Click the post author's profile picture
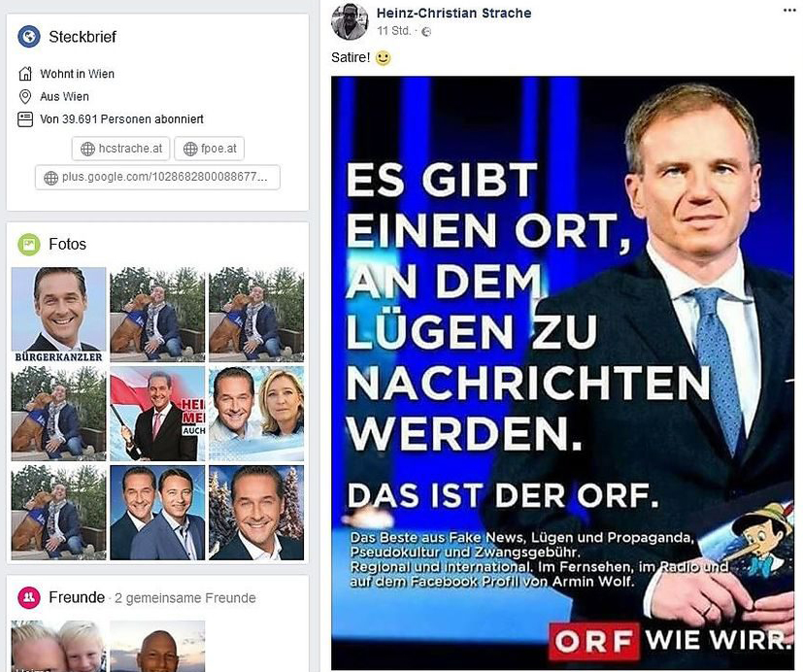The image size is (803, 672). [x=350, y=21]
